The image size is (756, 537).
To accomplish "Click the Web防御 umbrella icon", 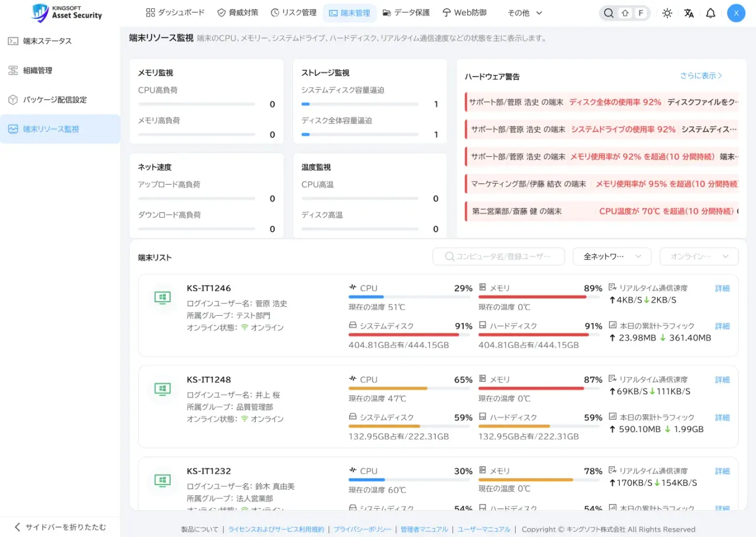I will point(447,12).
